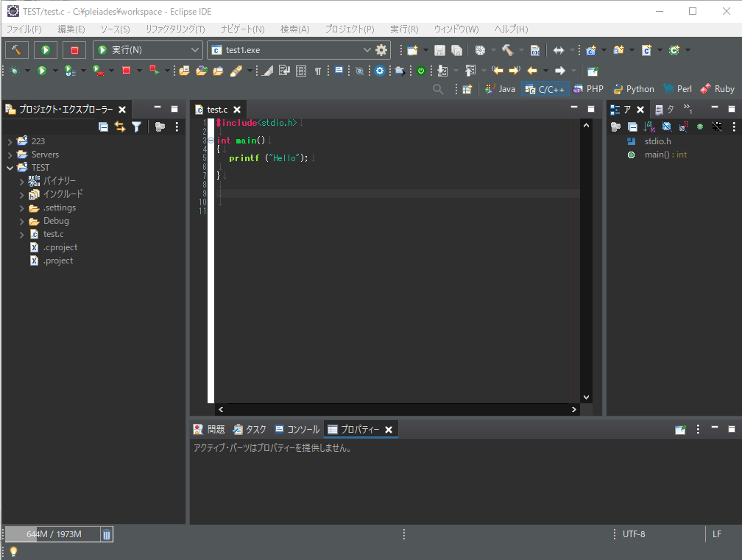Click the Back navigation yellow arrow

click(532, 71)
